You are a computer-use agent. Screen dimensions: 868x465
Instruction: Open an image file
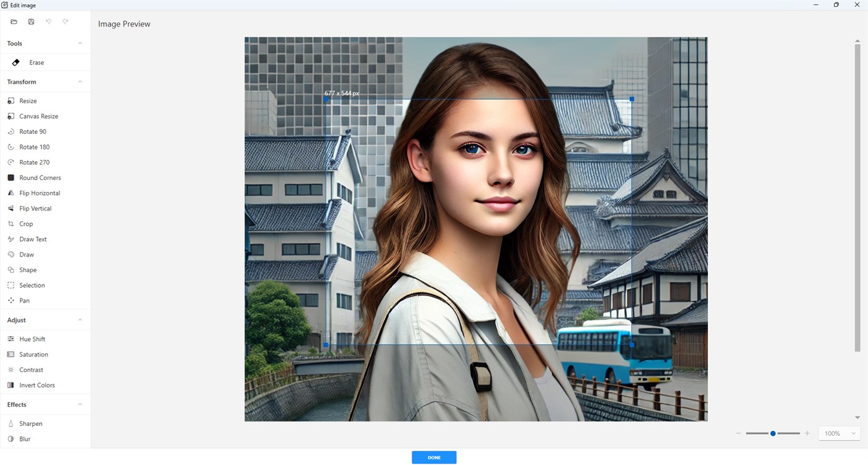coord(14,21)
